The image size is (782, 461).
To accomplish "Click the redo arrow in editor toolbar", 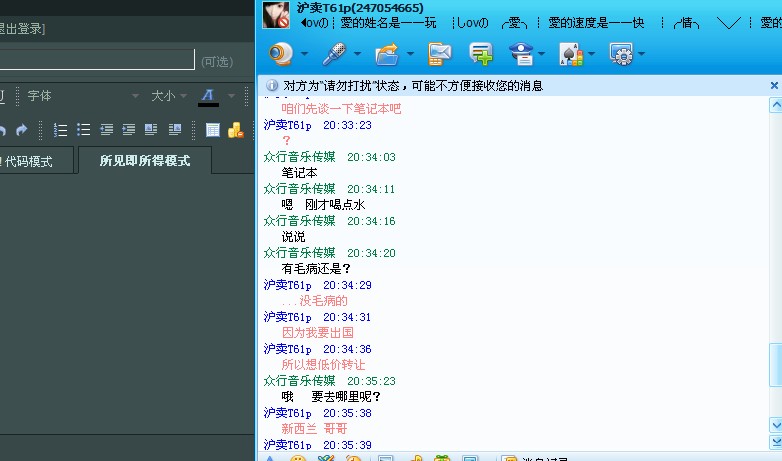I will 21,130.
